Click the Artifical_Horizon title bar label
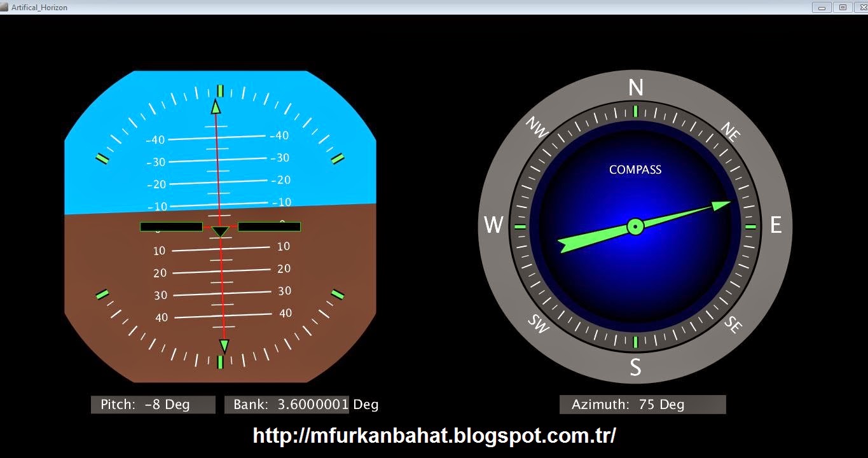Screen dimensions: 868x458 [x=38, y=7]
